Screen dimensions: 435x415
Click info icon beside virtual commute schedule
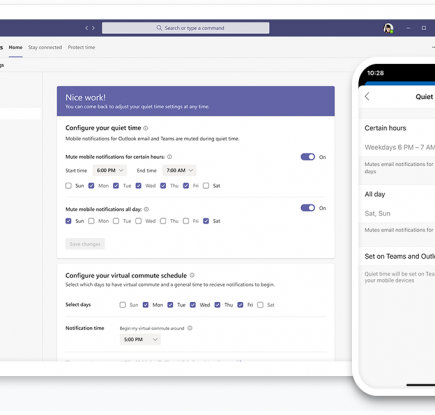tap(192, 275)
